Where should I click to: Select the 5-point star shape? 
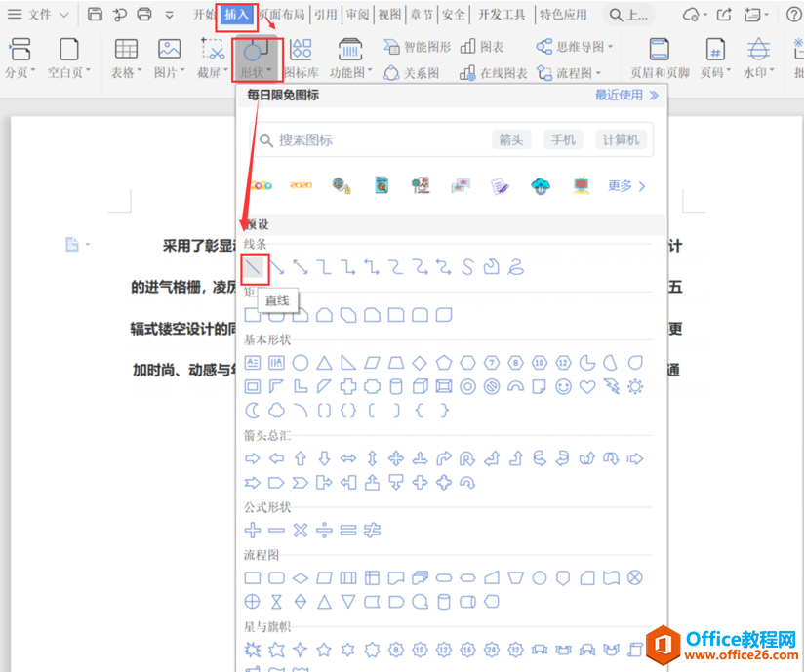point(325,650)
